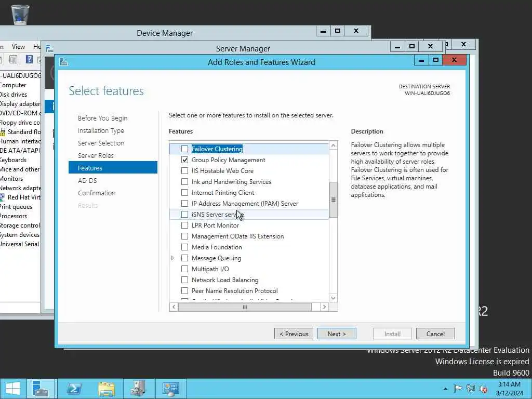Screen dimensions: 532x399
Task: Check IIS Hostable Web Core
Action: [184, 170]
